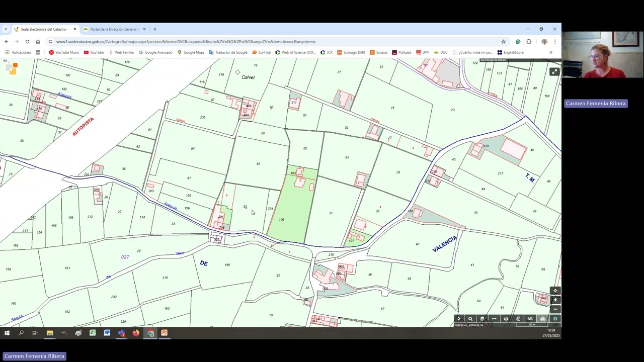
Task: Open PoliLabs bookmark
Action: pos(401,52)
